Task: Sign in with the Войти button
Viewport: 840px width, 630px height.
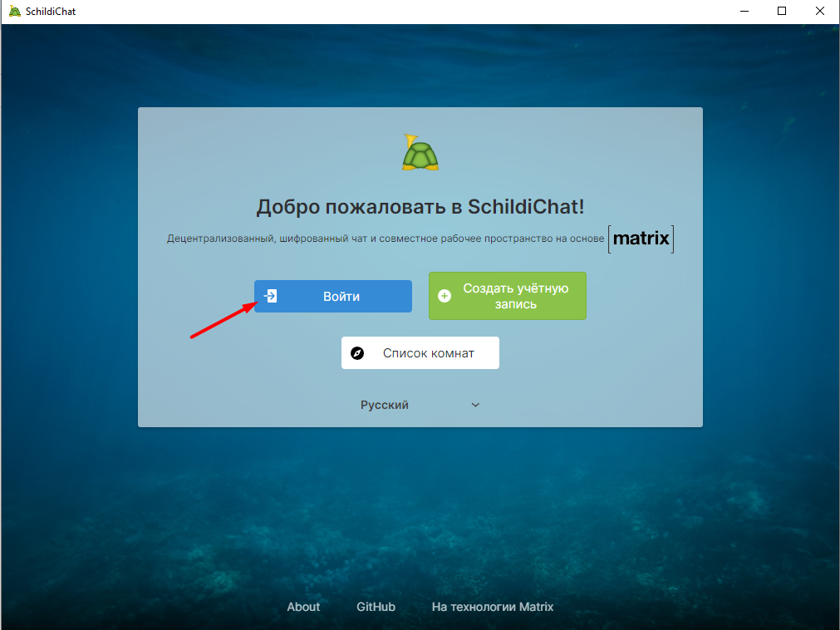Action: click(x=332, y=296)
